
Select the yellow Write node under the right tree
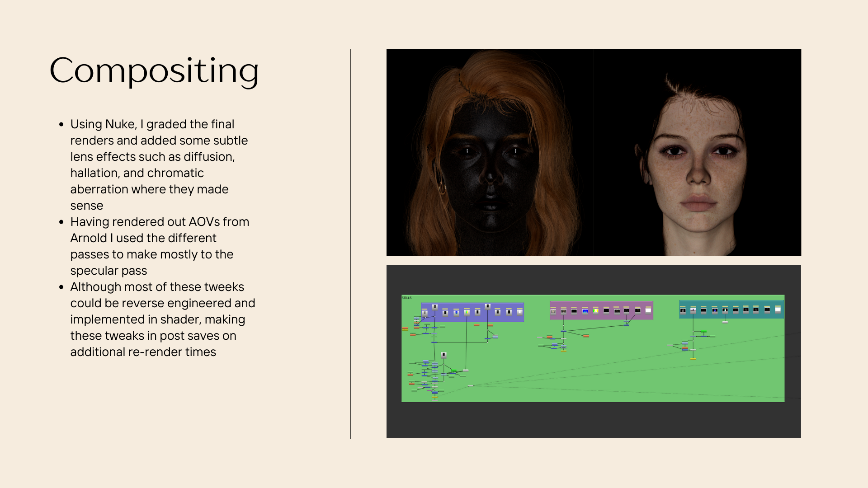693,359
